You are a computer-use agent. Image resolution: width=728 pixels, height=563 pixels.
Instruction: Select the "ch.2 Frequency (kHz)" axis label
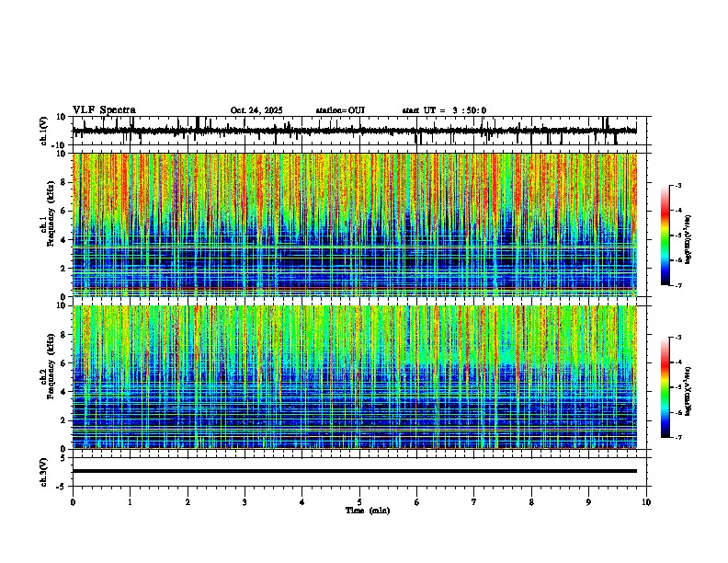pyautogui.click(x=47, y=365)
